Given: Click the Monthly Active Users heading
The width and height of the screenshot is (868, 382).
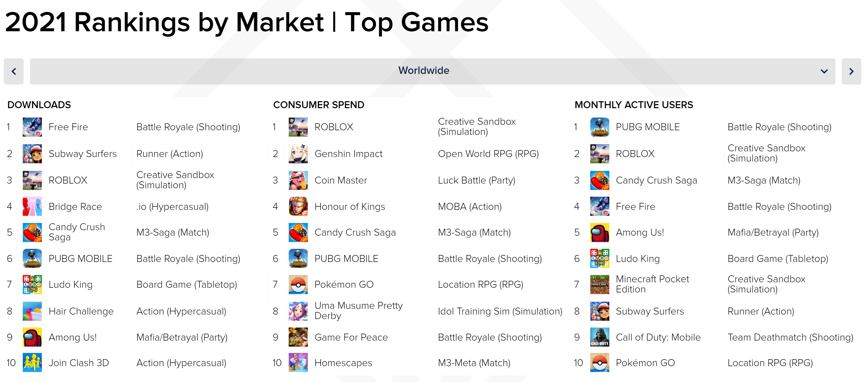Looking at the screenshot, I should [634, 105].
